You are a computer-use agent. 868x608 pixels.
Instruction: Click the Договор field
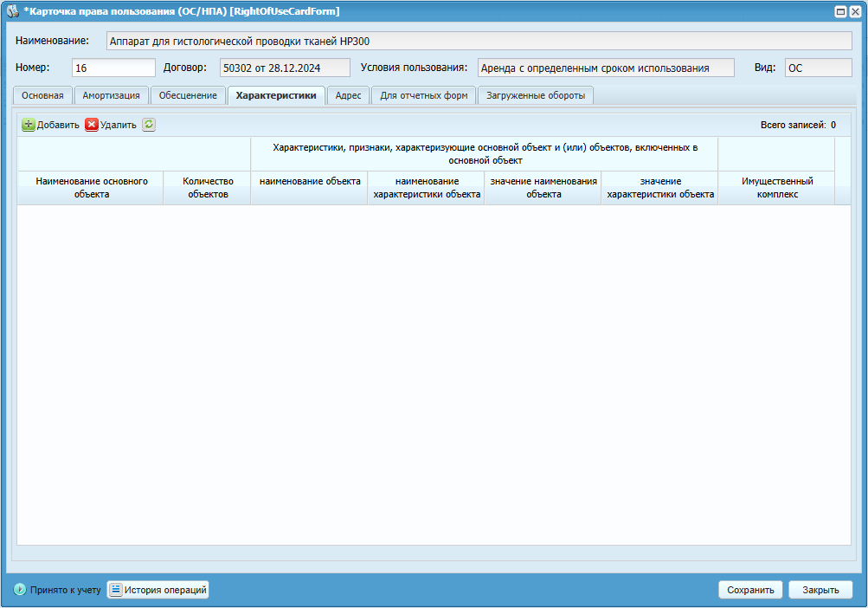[x=284, y=68]
